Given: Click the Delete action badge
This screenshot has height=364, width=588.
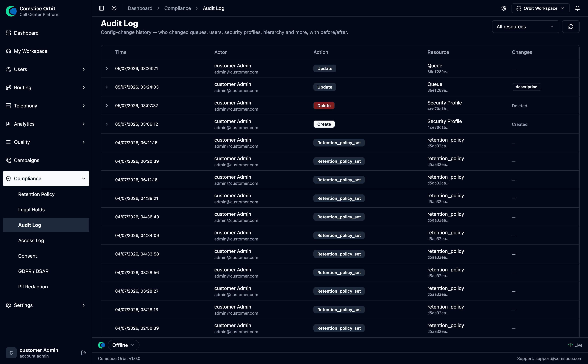Looking at the screenshot, I should [324, 106].
